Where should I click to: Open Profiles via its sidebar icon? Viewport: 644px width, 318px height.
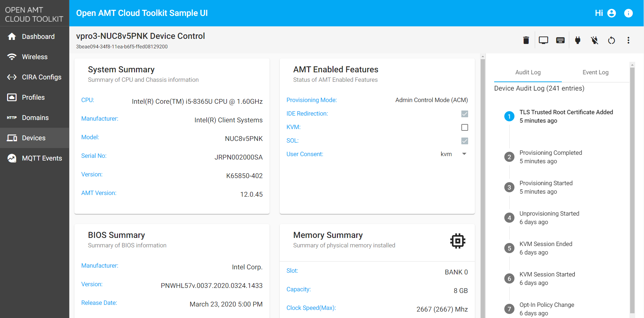coord(12,97)
